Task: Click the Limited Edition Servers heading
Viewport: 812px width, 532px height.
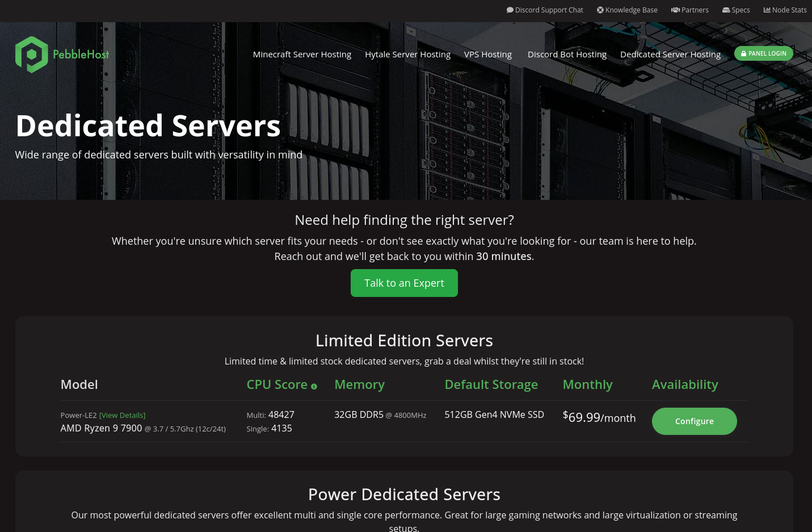Action: [x=404, y=340]
